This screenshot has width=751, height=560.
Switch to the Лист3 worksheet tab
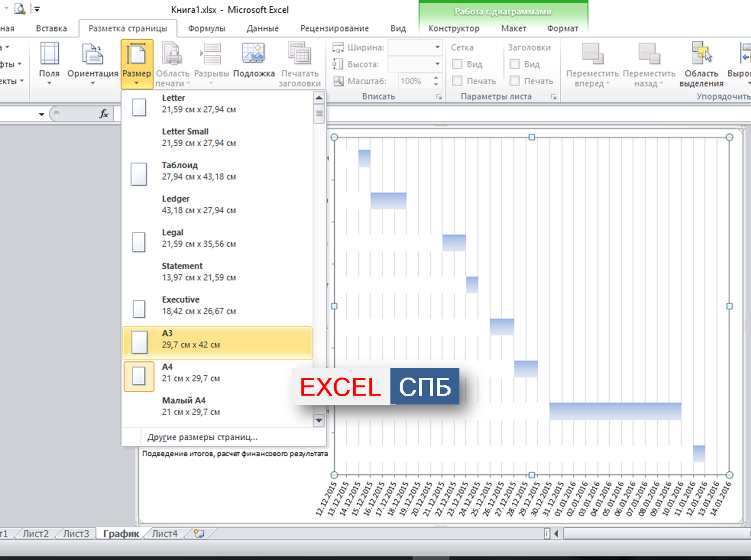[x=76, y=534]
